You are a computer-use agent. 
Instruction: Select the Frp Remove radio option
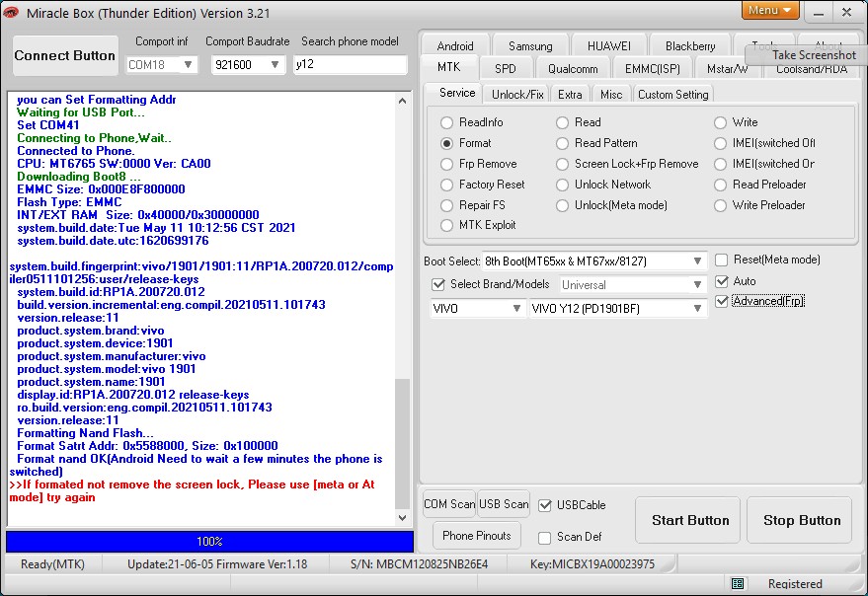click(x=446, y=165)
